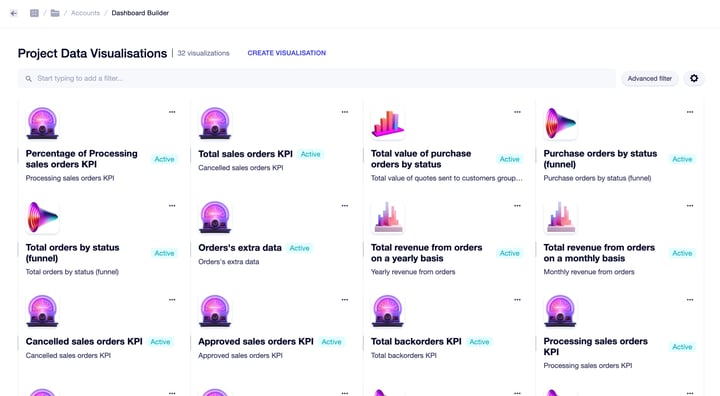
Task: Click gauge icon of Percentage of Processing KPI
Action: click(x=42, y=123)
